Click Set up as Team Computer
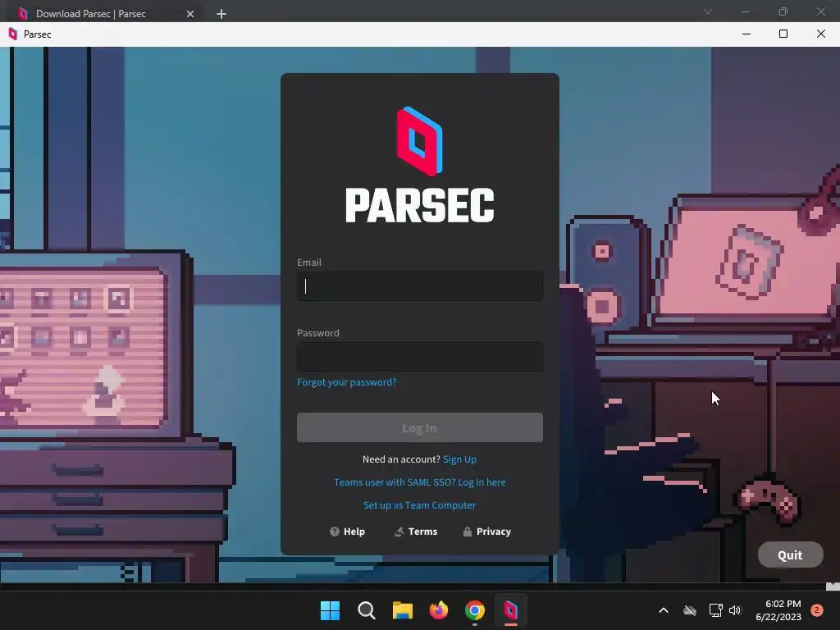This screenshot has height=630, width=840. click(419, 505)
